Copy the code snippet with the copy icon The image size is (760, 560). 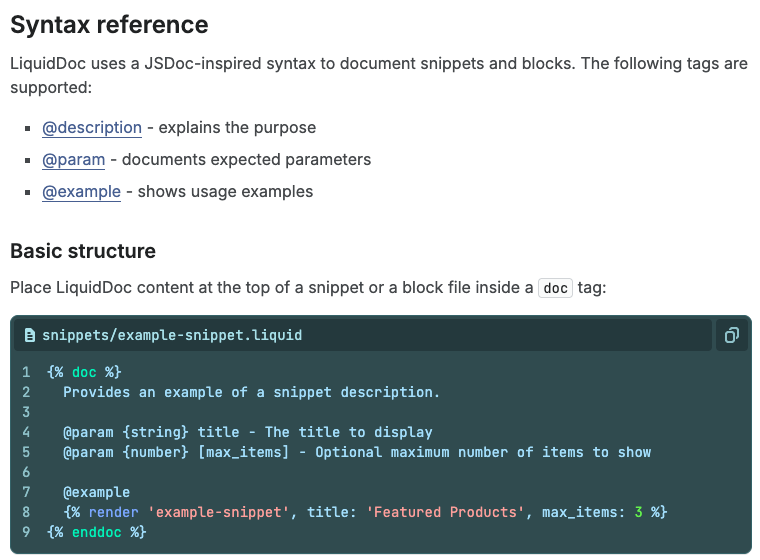click(731, 335)
